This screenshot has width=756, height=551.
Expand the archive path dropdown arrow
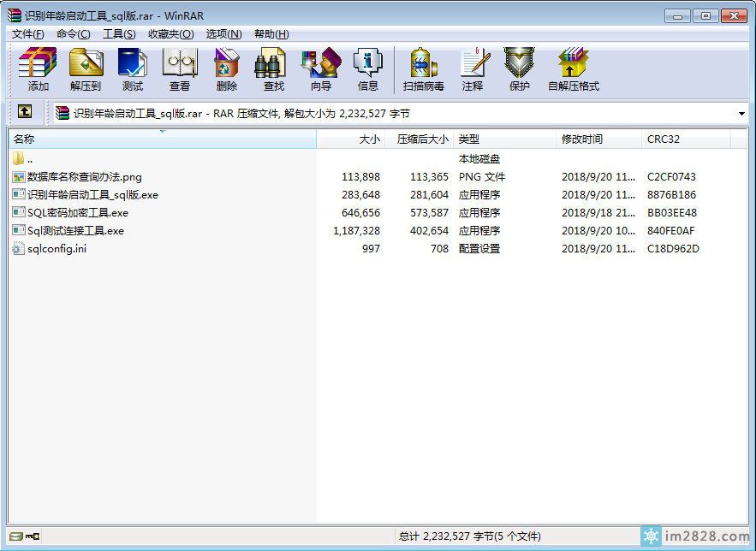click(741, 113)
